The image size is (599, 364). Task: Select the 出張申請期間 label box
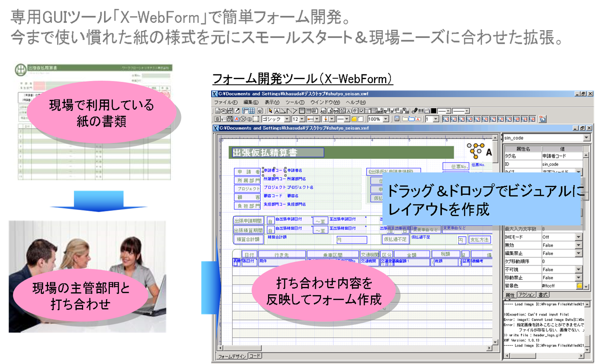[x=248, y=220]
